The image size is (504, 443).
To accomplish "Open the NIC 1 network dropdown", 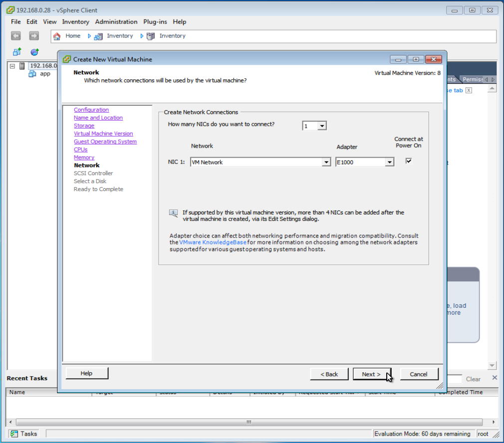I will click(x=326, y=162).
